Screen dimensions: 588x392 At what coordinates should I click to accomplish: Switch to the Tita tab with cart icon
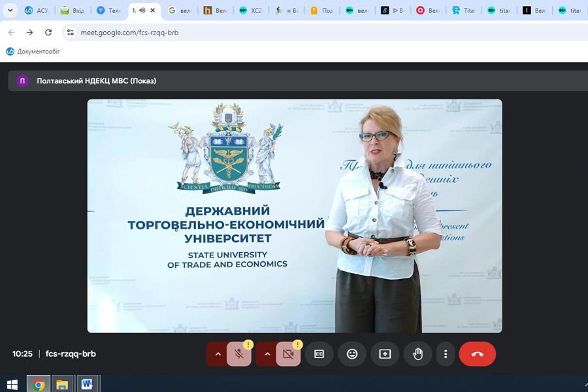(465, 10)
